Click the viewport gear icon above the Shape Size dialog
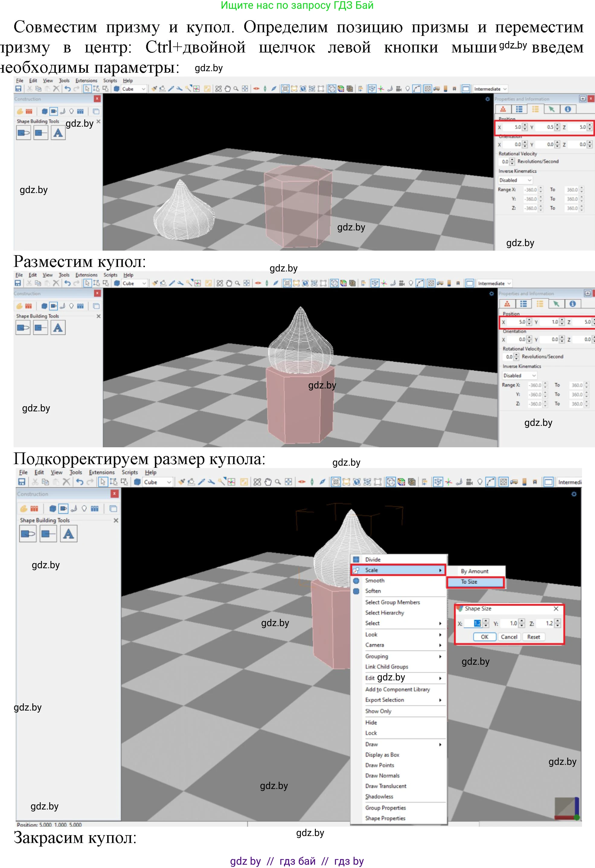This screenshot has height=868, width=595. pyautogui.click(x=574, y=494)
